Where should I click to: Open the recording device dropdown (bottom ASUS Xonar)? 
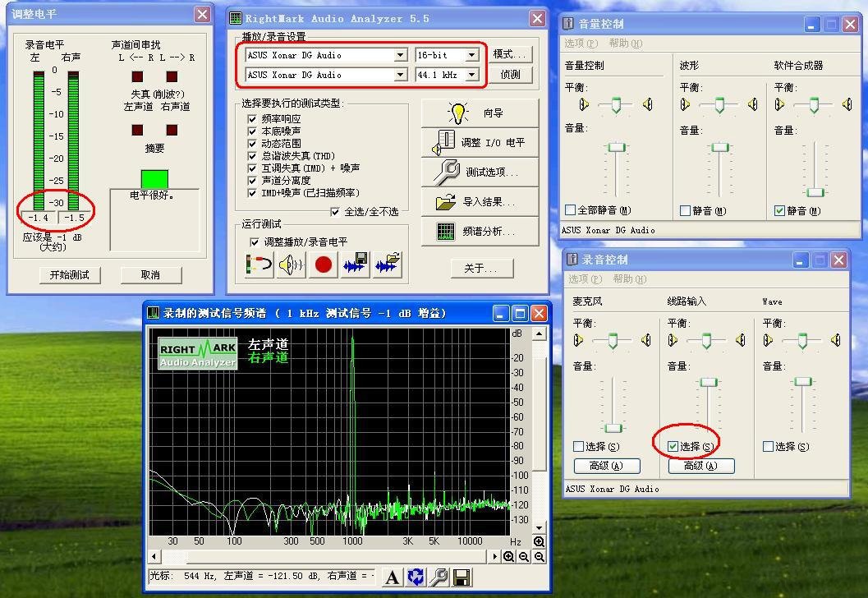(402, 75)
